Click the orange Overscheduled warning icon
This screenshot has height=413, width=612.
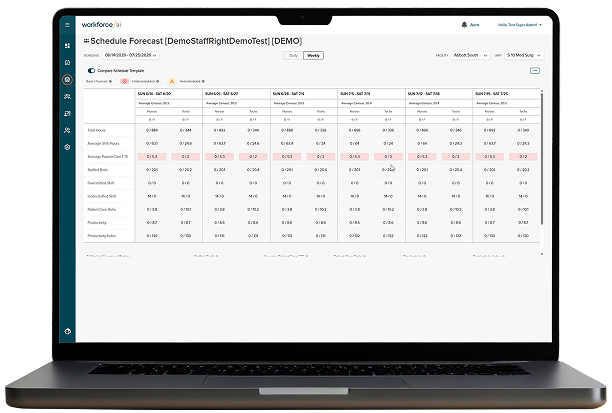click(x=172, y=81)
